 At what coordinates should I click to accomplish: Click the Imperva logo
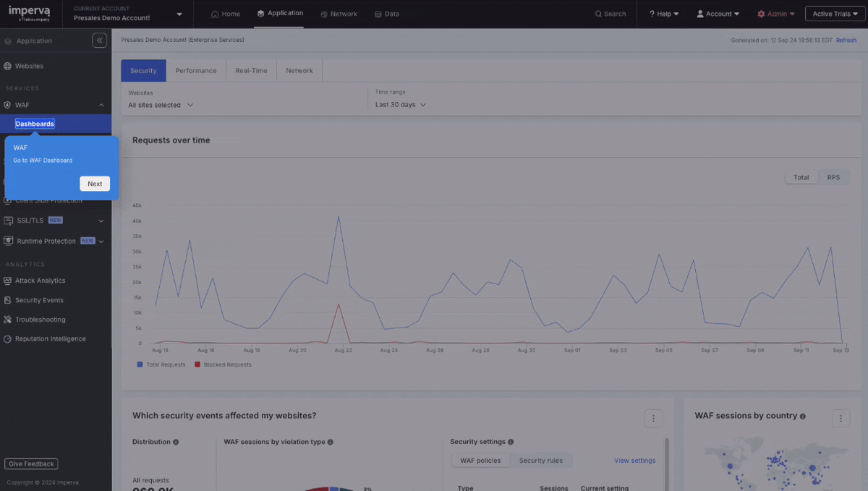[29, 13]
